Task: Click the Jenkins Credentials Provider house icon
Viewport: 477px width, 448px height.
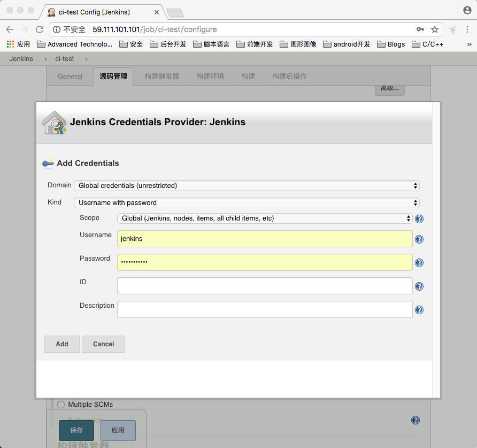Action: pyautogui.click(x=54, y=123)
